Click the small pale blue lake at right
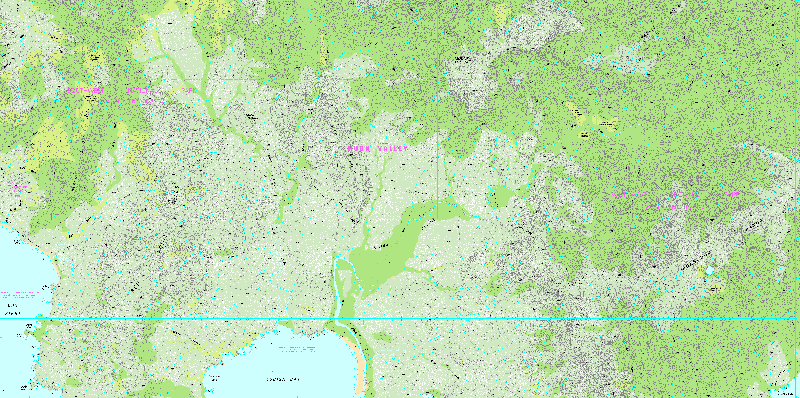This screenshot has width=800, height=398. coord(709,269)
